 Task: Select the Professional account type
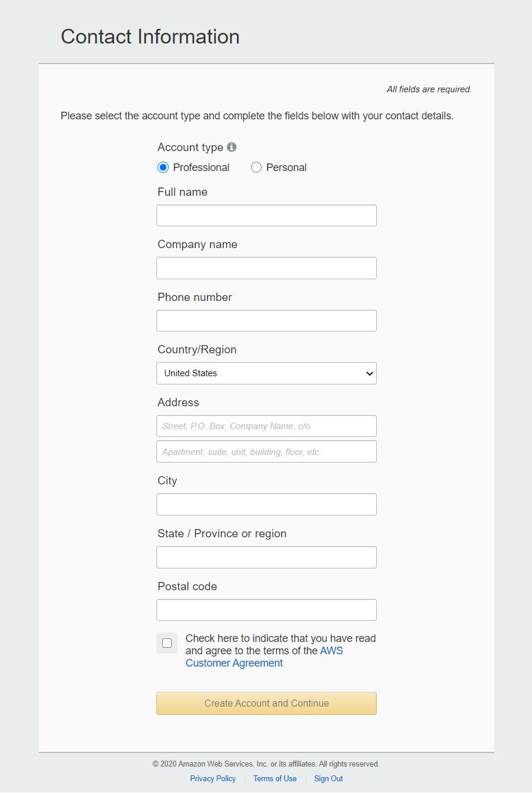pos(163,167)
